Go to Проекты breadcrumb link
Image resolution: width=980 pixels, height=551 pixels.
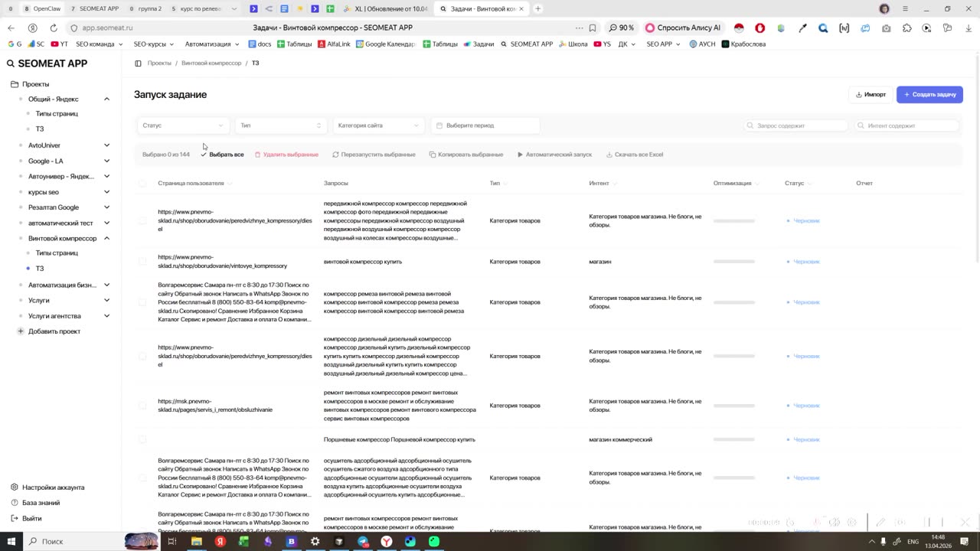159,64
